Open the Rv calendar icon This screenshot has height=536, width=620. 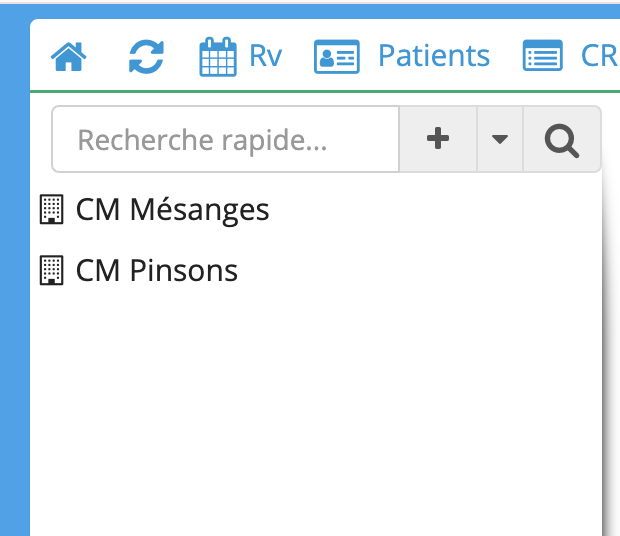tap(218, 57)
